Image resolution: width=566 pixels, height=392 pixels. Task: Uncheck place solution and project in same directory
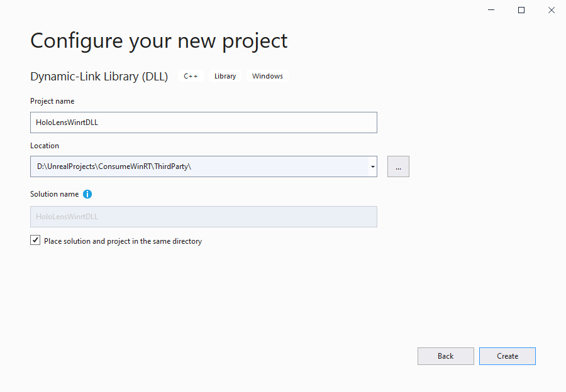35,240
